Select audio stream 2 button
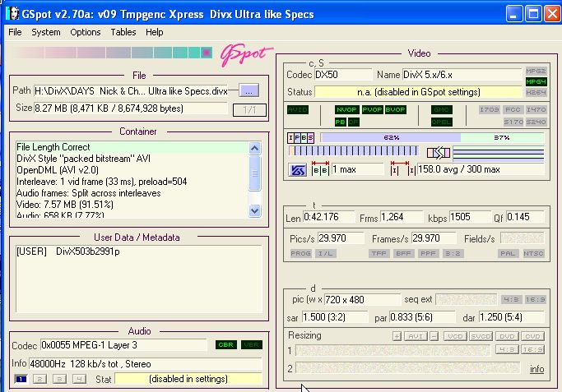The width and height of the screenshot is (562, 392). pyautogui.click(x=39, y=379)
